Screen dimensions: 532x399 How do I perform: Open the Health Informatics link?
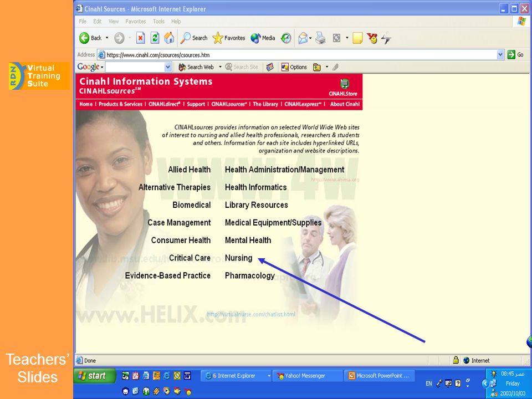pyautogui.click(x=256, y=187)
